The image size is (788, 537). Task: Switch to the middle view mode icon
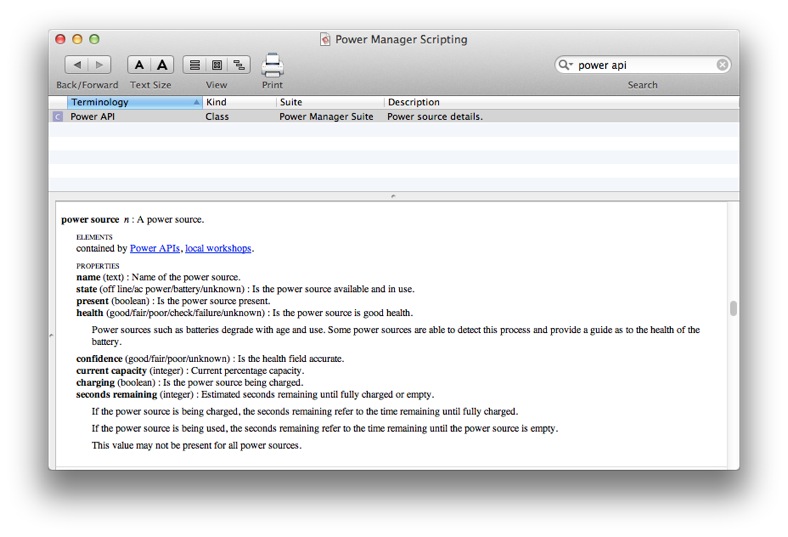217,65
